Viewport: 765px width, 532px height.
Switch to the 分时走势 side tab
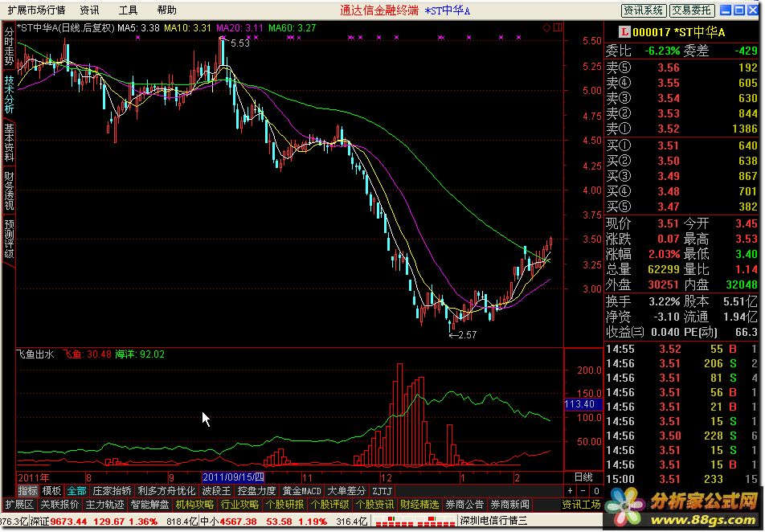click(x=9, y=46)
